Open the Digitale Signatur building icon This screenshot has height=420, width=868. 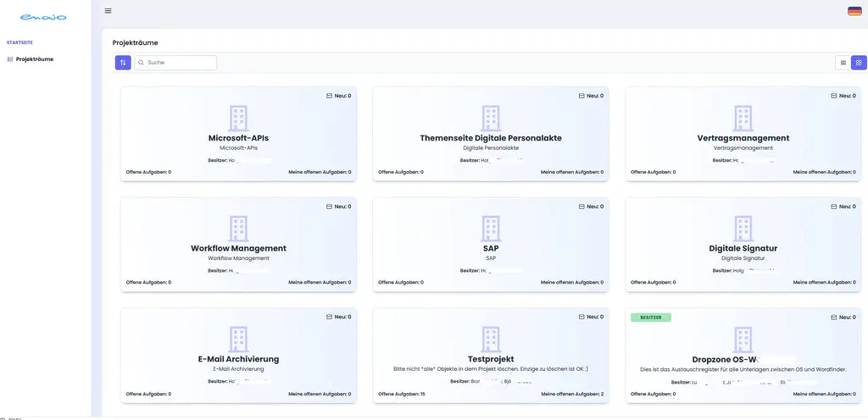pyautogui.click(x=743, y=229)
